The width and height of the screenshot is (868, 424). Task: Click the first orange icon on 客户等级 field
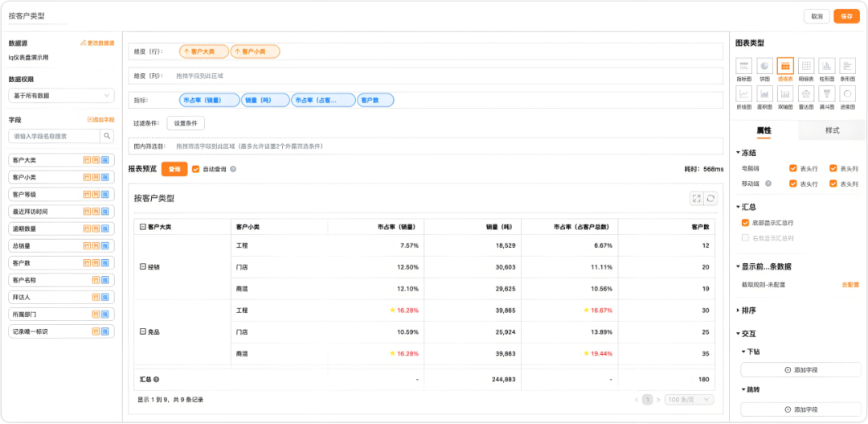coord(87,195)
